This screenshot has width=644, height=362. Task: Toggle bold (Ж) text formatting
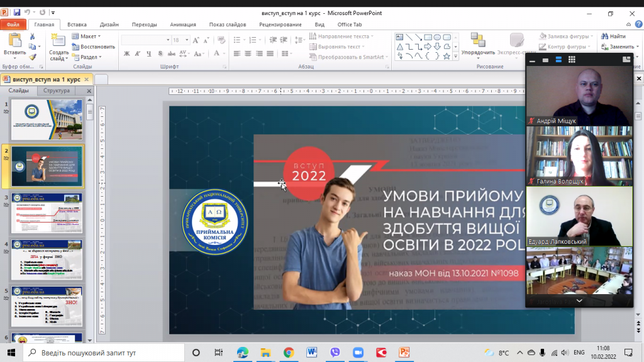pyautogui.click(x=126, y=54)
